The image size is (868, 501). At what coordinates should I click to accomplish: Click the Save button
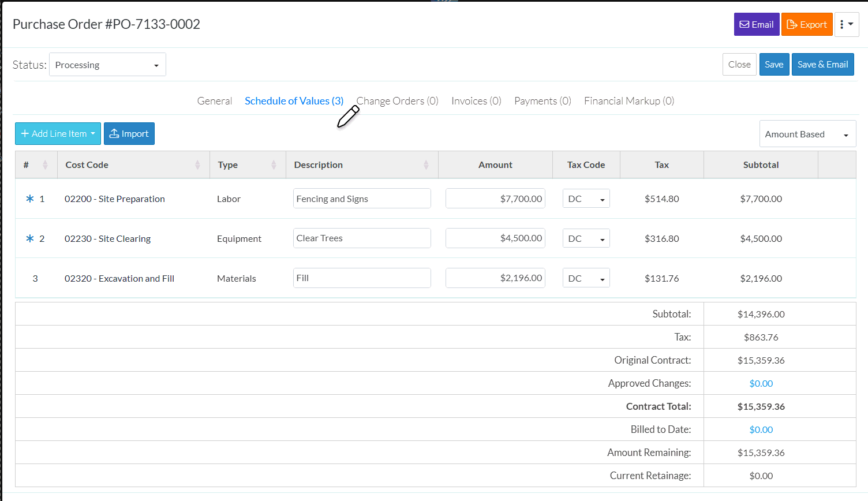774,64
